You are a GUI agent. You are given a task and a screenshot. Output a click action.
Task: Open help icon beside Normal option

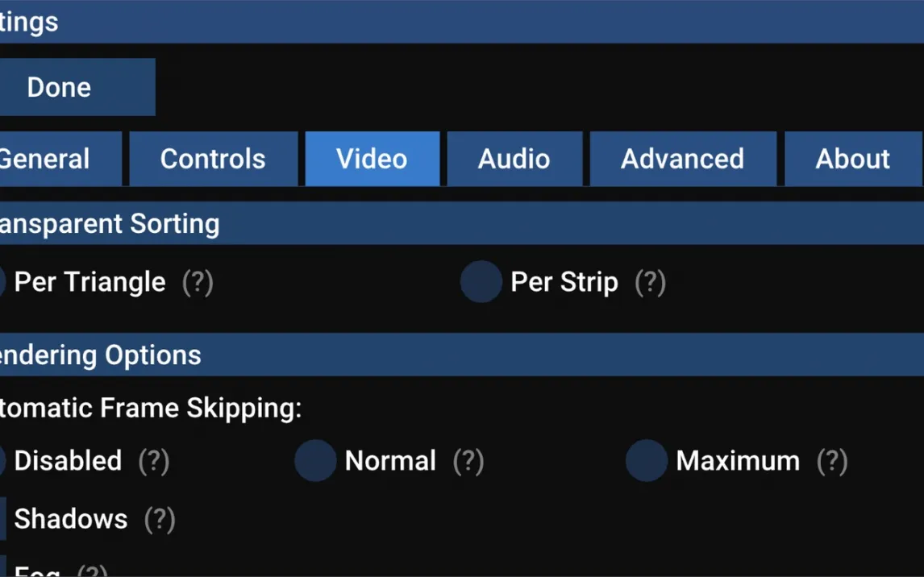pyautogui.click(x=468, y=462)
